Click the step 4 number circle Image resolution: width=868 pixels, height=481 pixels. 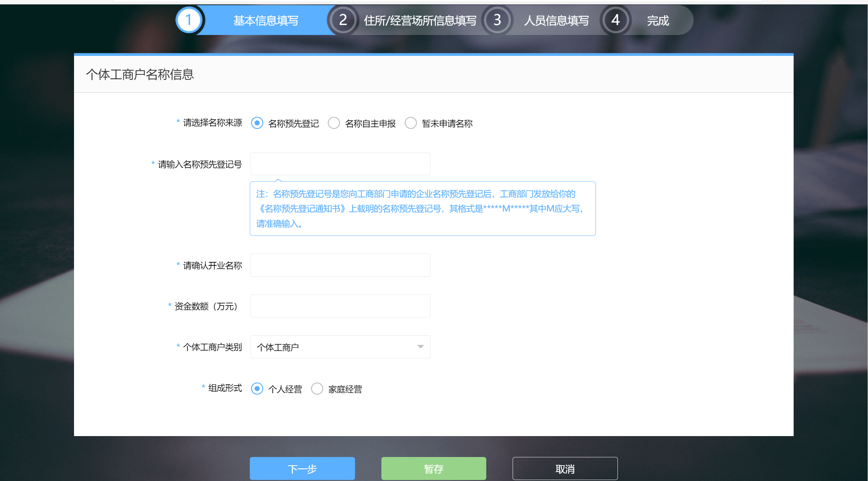[x=615, y=20]
